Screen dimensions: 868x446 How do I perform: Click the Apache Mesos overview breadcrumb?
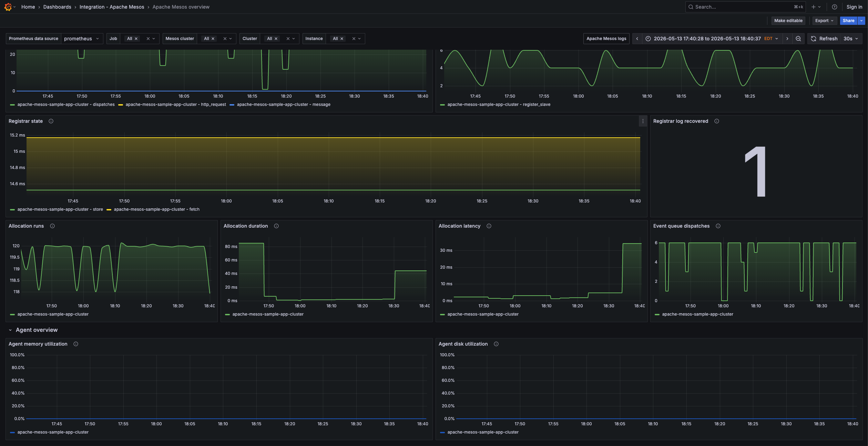[181, 7]
